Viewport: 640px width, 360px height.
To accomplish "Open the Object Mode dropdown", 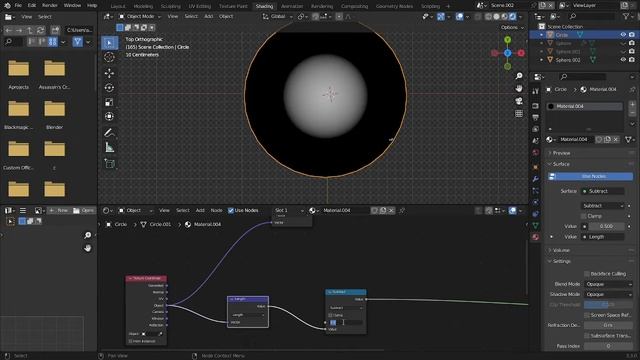I will coord(140,16).
